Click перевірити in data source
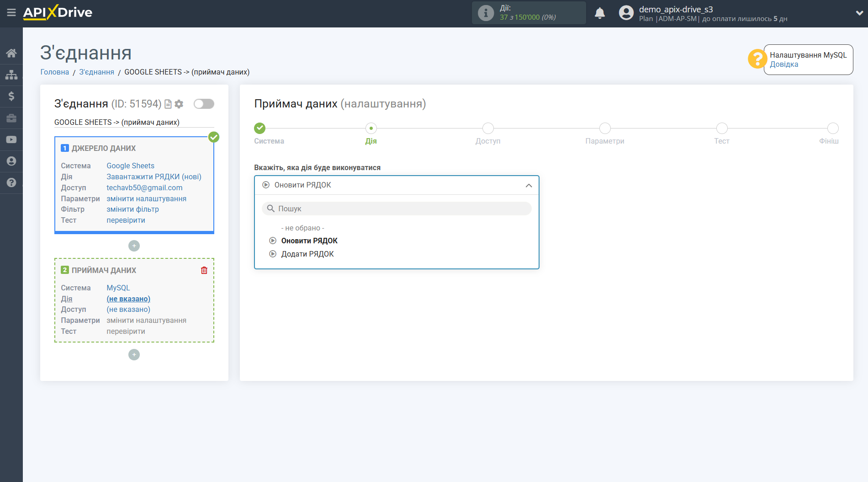The image size is (868, 482). click(x=126, y=220)
